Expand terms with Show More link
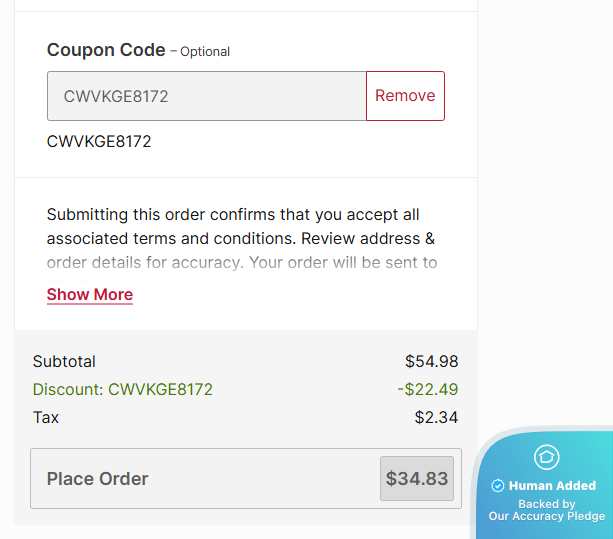Image resolution: width=613 pixels, height=539 pixels. pos(90,294)
